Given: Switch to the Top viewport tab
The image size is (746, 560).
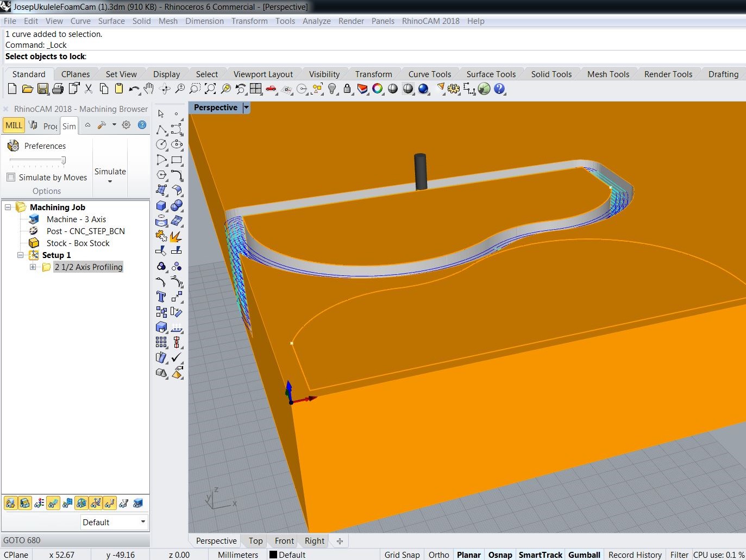Looking at the screenshot, I should 255,541.
